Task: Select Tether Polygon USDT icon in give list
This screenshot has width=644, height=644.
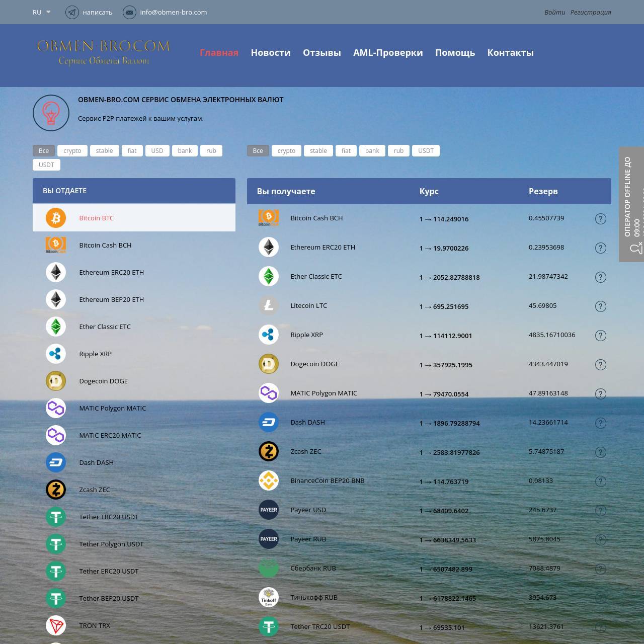Action: pos(56,544)
